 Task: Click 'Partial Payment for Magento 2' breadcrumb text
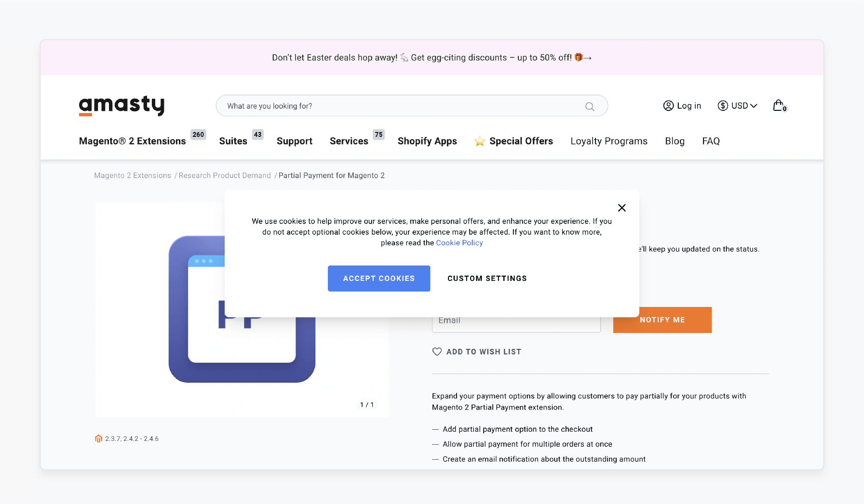[332, 175]
